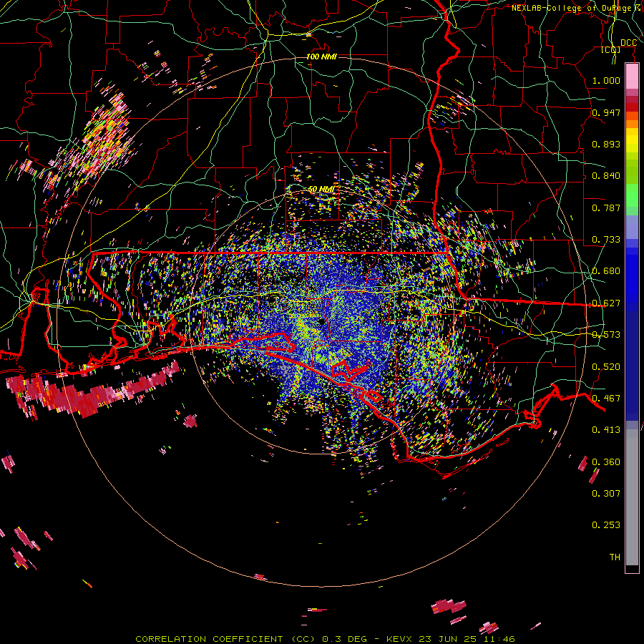The height and width of the screenshot is (644, 644).
Task: Click the 0.733 legend value
Action: tap(606, 240)
